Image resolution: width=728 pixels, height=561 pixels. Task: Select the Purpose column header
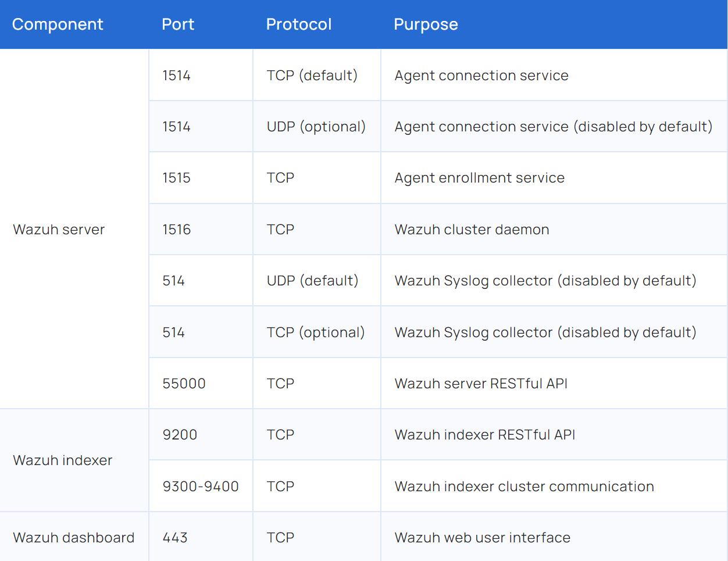(426, 24)
